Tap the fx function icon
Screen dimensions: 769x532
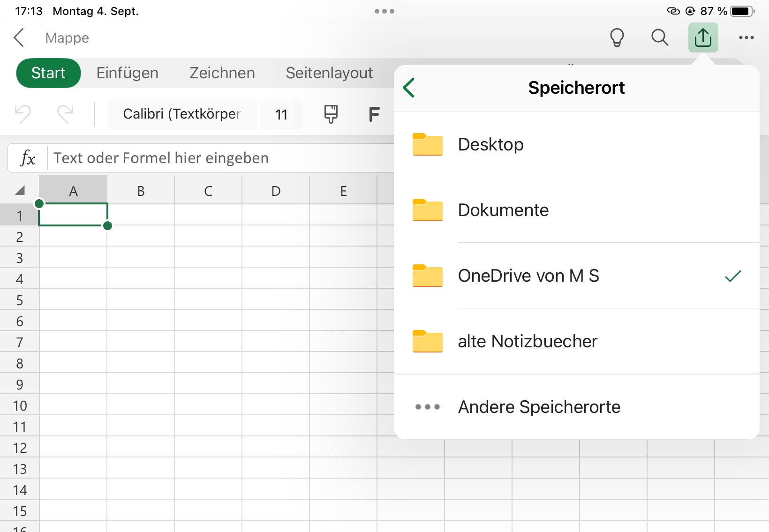28,158
